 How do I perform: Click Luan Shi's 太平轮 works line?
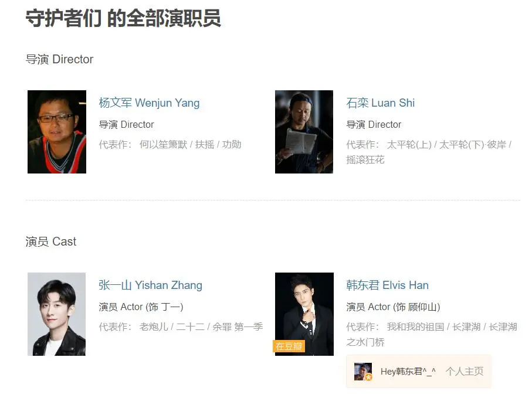(x=429, y=152)
